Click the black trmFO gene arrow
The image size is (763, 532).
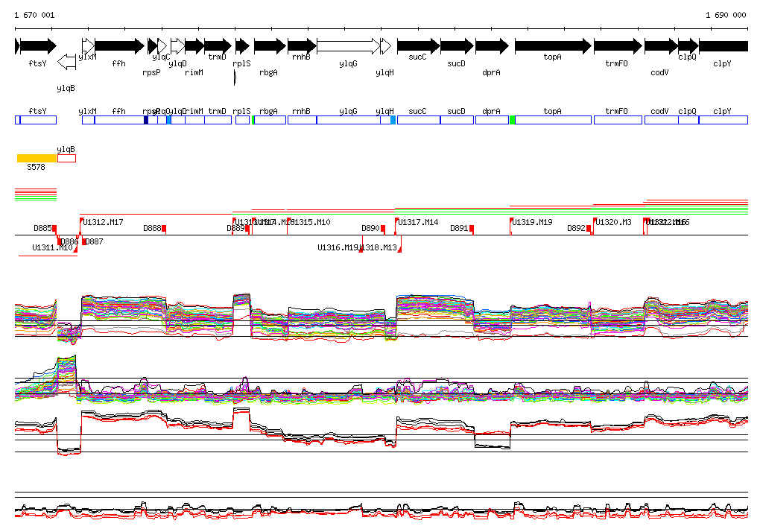tap(618, 46)
